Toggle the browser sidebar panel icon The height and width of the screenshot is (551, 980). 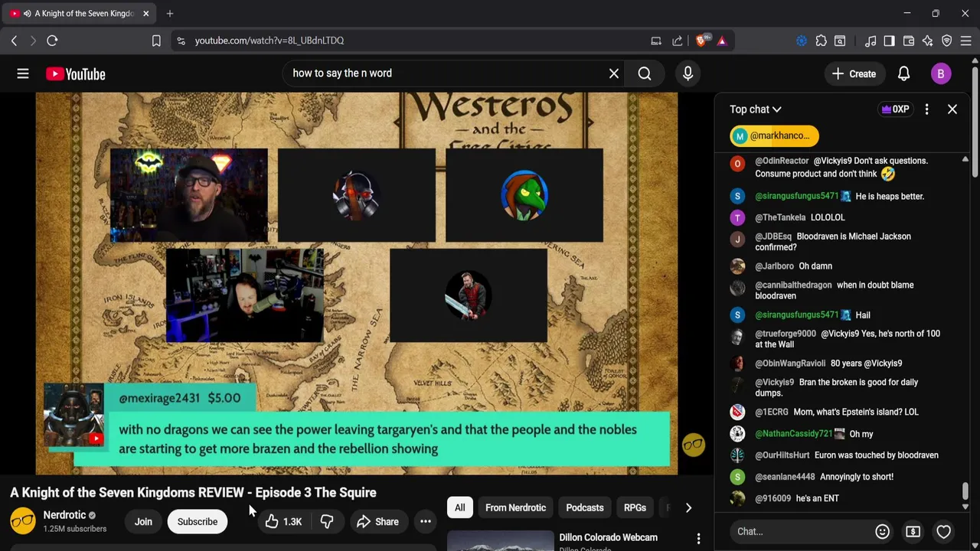[889, 41]
